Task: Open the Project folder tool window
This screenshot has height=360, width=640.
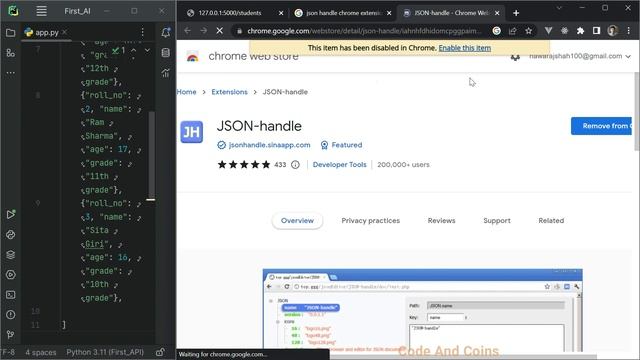Action: (11, 33)
